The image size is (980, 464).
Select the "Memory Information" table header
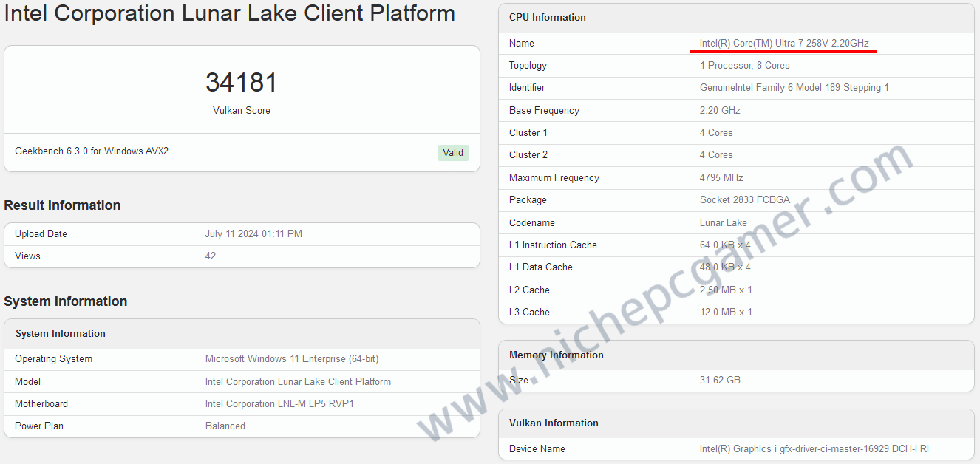coord(736,355)
